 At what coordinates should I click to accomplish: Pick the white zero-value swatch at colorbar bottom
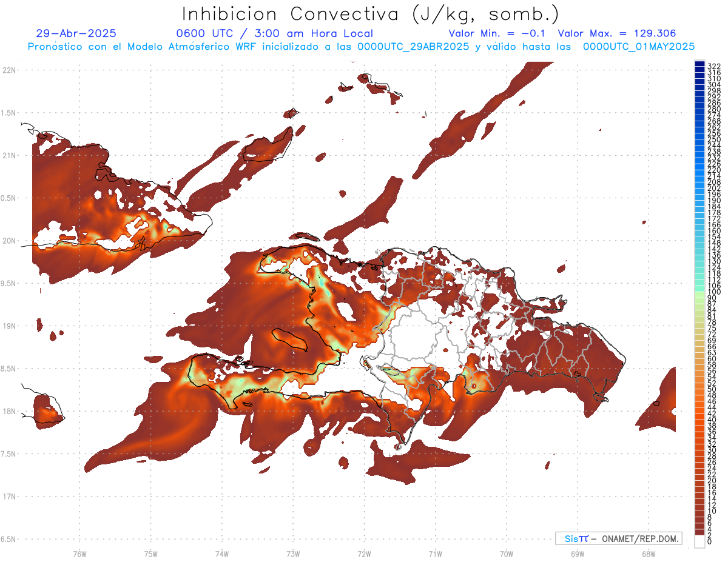click(699, 543)
